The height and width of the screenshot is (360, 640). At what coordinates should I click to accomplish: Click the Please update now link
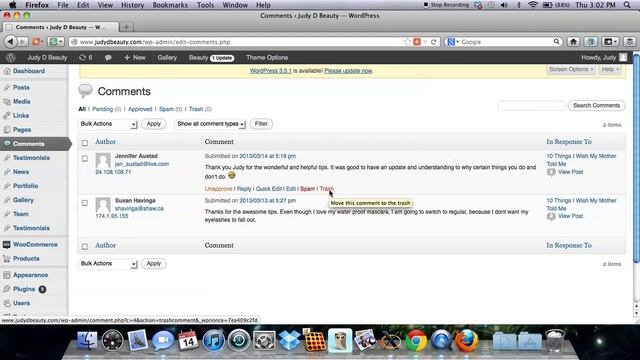point(348,71)
